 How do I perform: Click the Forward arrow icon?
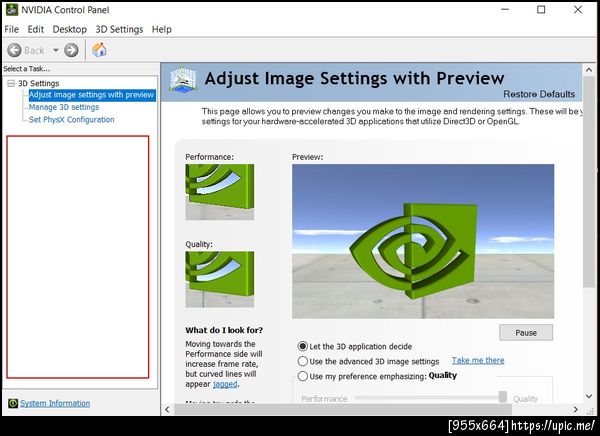(71, 50)
